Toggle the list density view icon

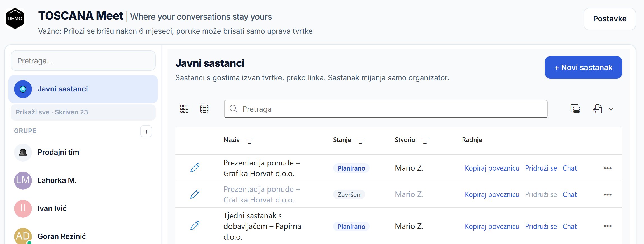(x=575, y=109)
